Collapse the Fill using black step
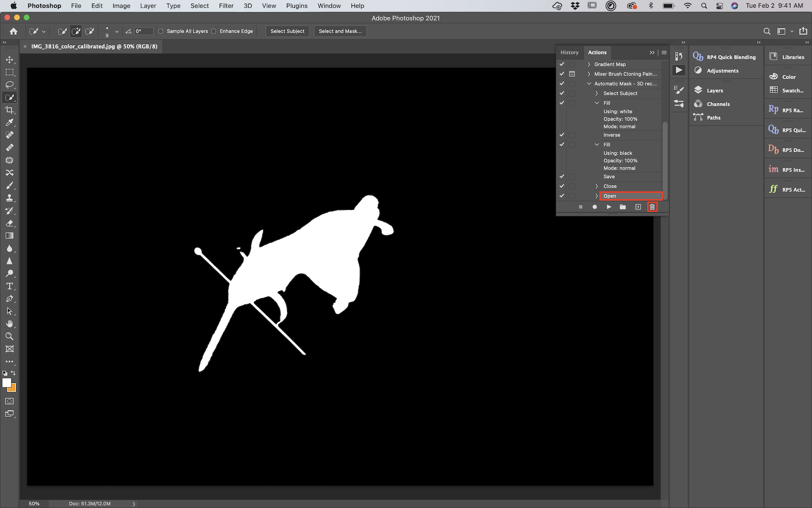This screenshot has height=508, width=812. click(597, 144)
